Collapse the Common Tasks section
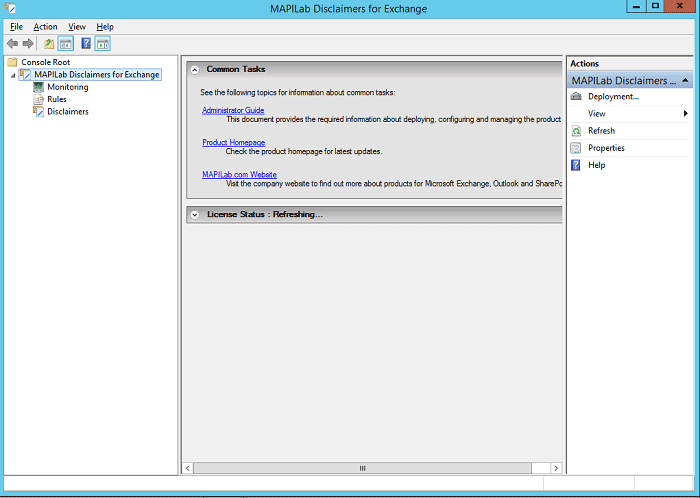Viewport: 700px width, 498px height. click(x=195, y=70)
